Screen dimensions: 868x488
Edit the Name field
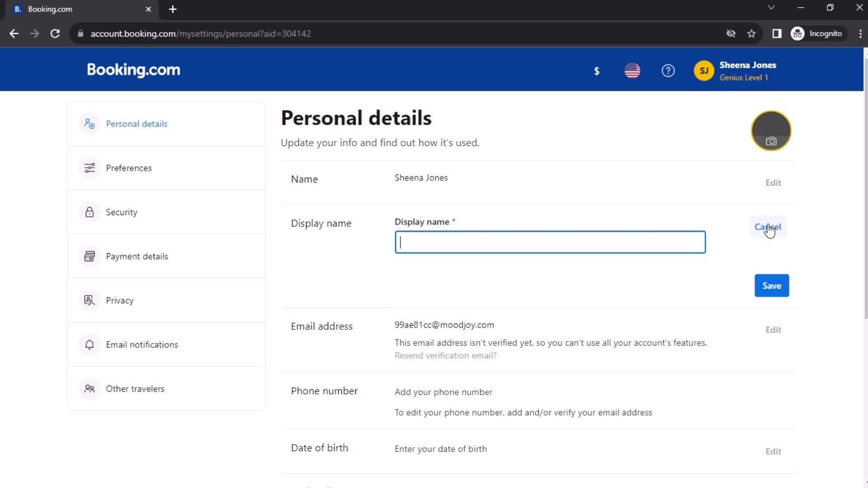click(x=773, y=183)
